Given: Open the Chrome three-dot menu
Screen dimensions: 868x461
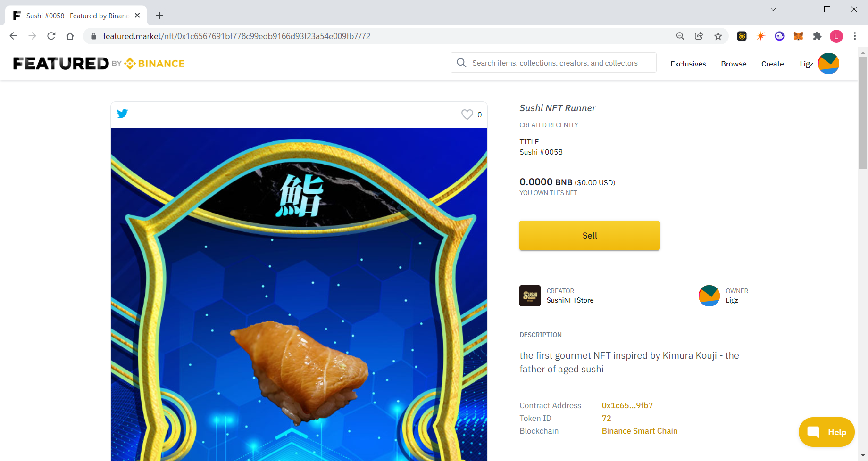Looking at the screenshot, I should coord(855,36).
